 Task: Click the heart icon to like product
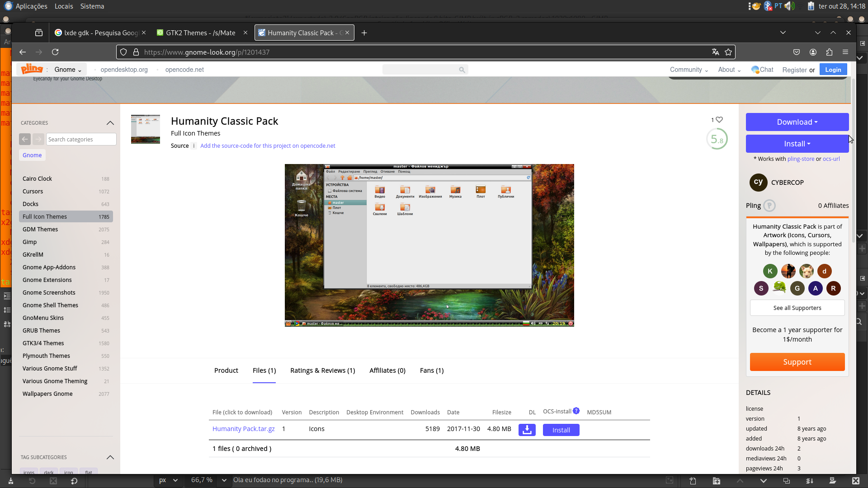click(x=719, y=120)
